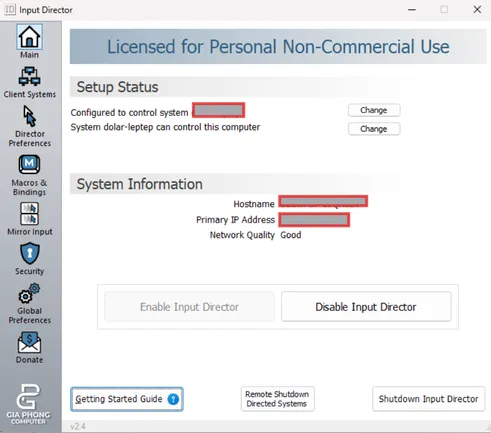Select the Macros & Bindings label

pyautogui.click(x=29, y=187)
